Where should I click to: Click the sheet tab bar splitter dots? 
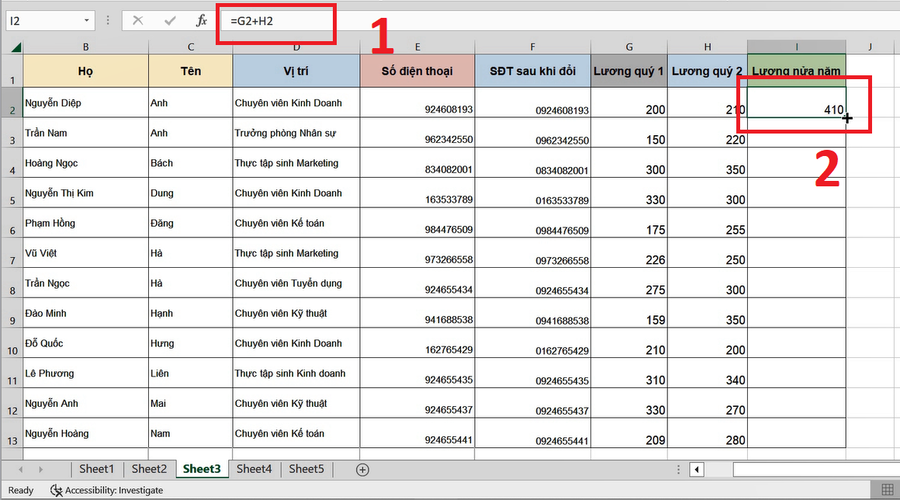coord(678,470)
